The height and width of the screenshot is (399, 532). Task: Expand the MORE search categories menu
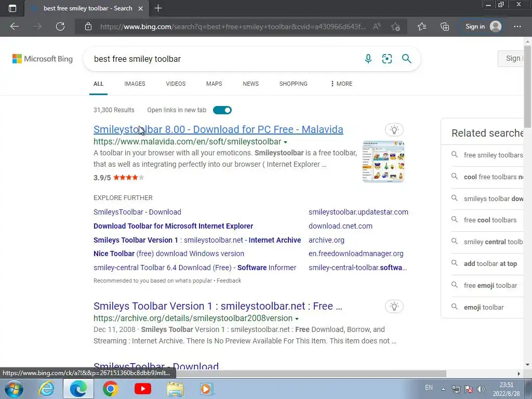(342, 84)
